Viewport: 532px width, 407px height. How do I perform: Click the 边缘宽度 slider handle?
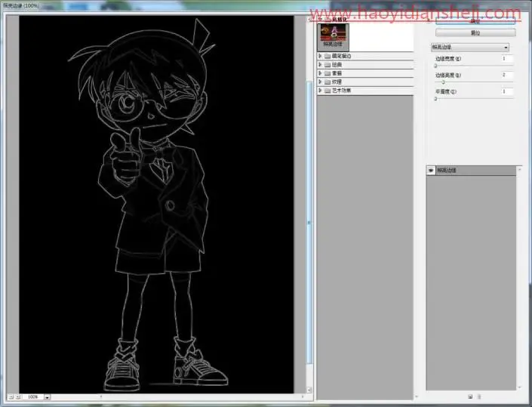tap(435, 66)
